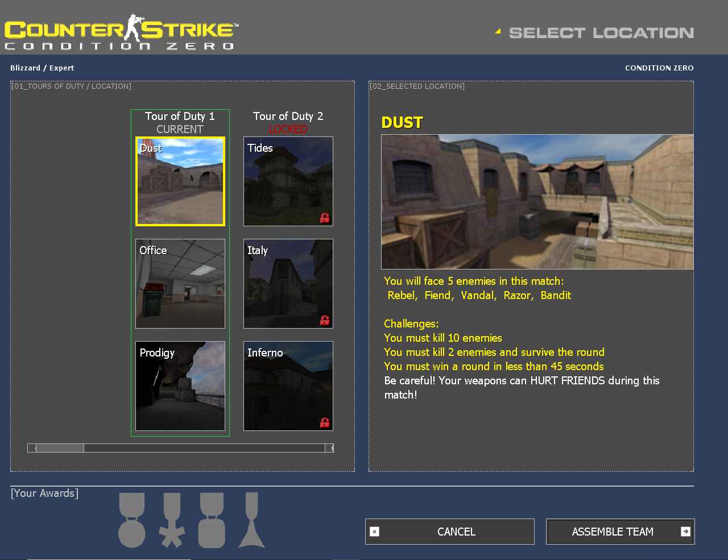The image size is (728, 560).
Task: Click the [02_SELECTED LOCATION] panel title
Action: tap(417, 86)
